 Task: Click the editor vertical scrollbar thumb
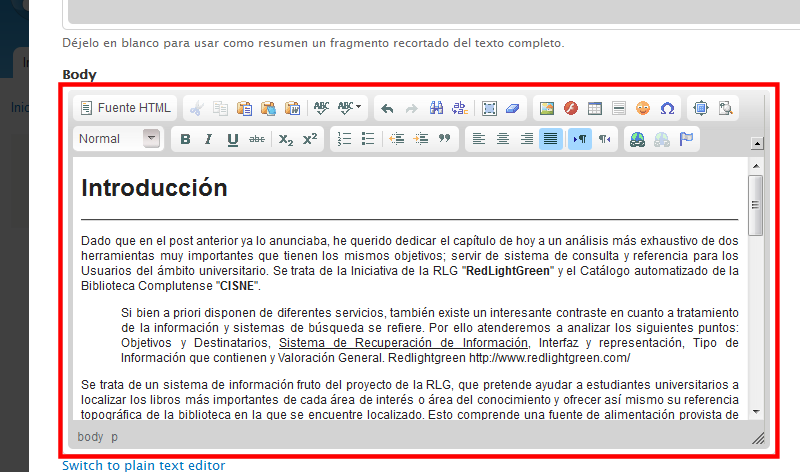click(x=756, y=205)
